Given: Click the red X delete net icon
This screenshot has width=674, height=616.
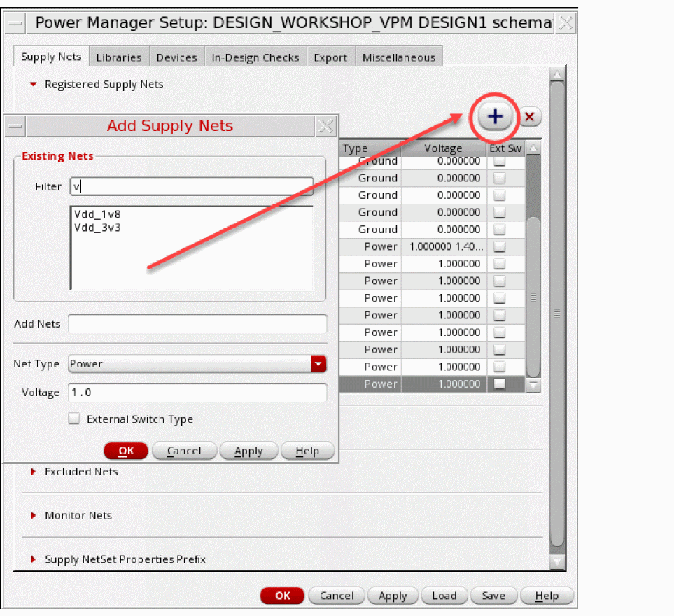Looking at the screenshot, I should pos(529,117).
